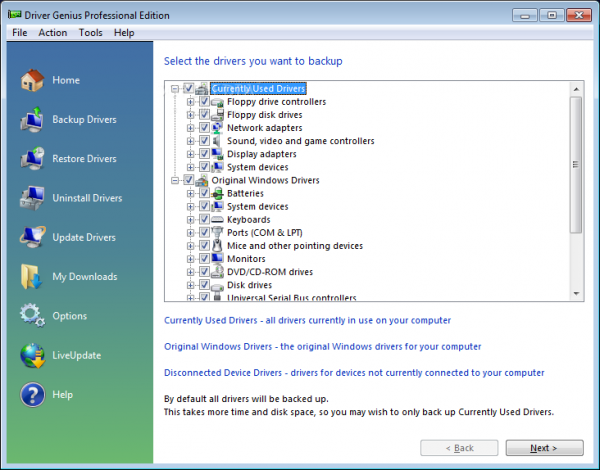Open the Help menu in menu bar
Screen dimensions: 600x470
coord(124,33)
